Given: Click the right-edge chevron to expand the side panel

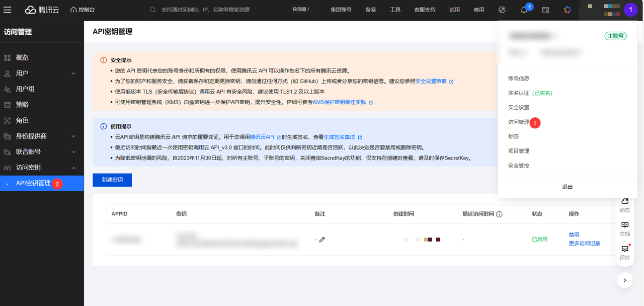Looking at the screenshot, I should 624,280.
